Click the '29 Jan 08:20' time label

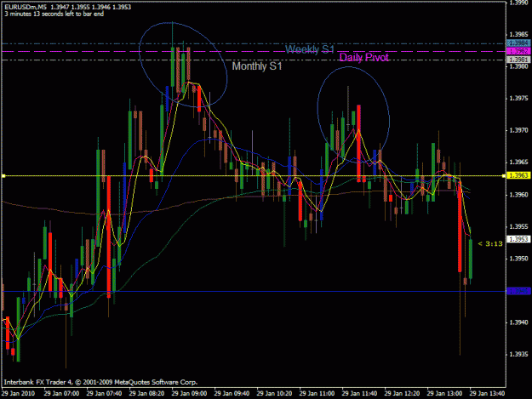point(146,393)
